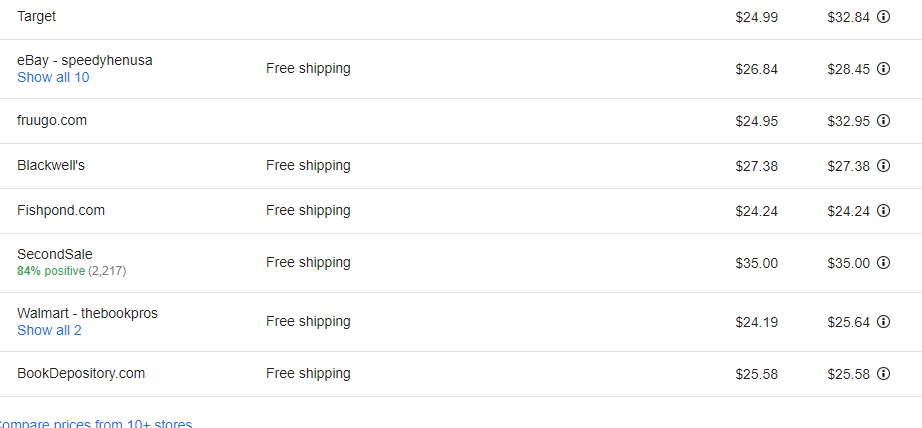Open SecondSale seller listing
This screenshot has width=922, height=428.
point(55,255)
